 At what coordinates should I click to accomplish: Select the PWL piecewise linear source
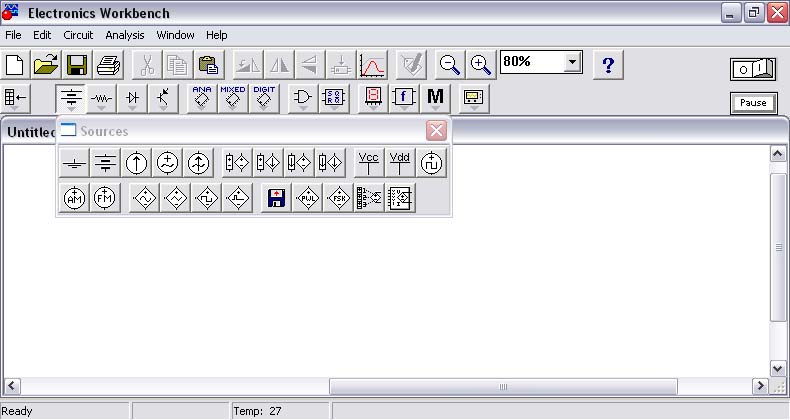[307, 198]
